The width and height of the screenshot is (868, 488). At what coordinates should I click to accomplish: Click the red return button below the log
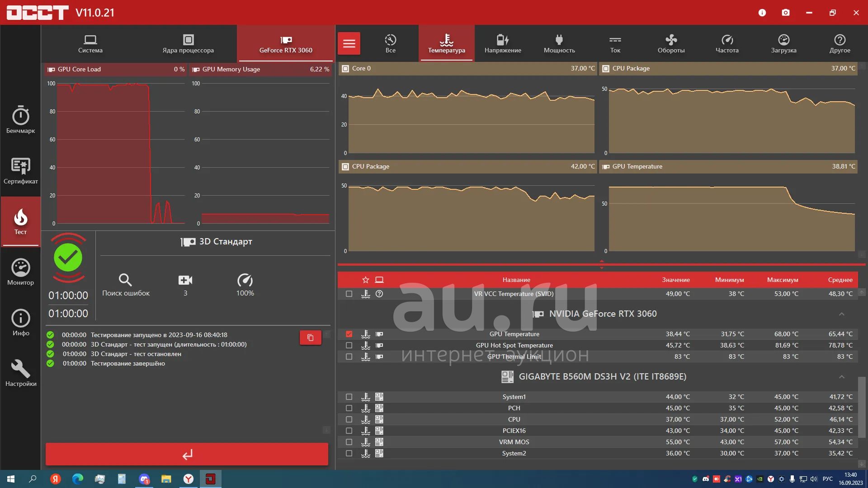coord(187,454)
